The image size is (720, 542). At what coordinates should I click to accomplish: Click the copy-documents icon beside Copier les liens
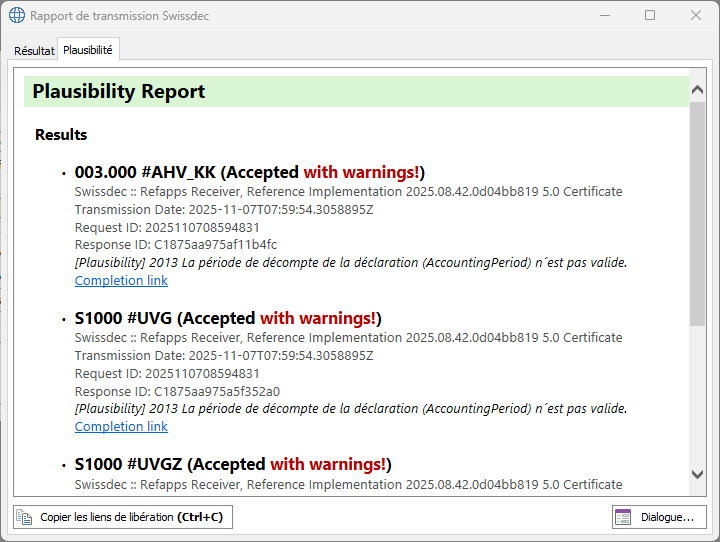pyautogui.click(x=25, y=517)
